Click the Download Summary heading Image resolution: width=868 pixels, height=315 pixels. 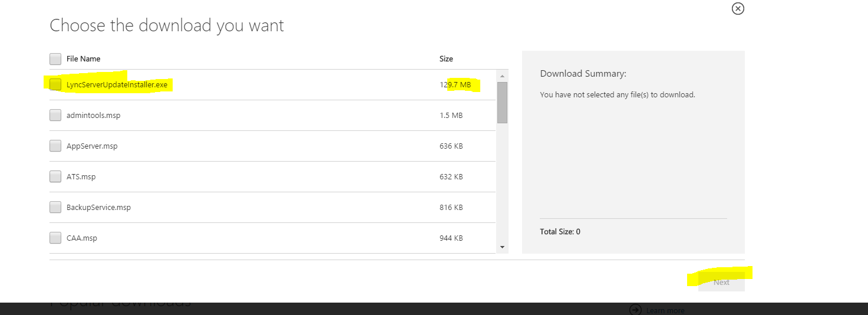point(583,74)
